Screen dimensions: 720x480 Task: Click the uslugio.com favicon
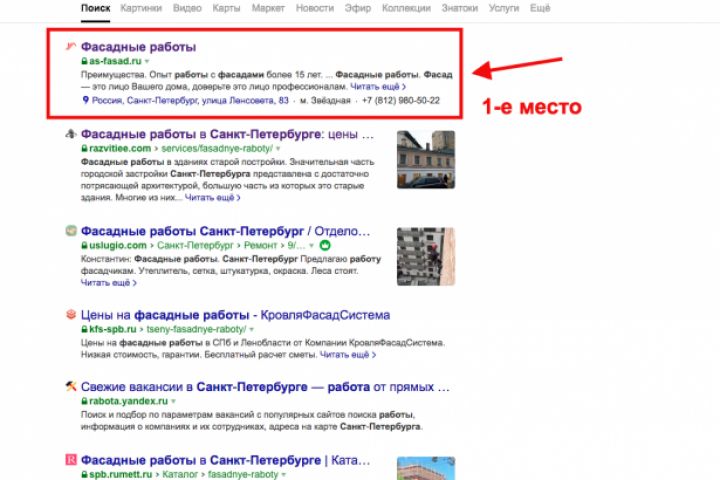[70, 230]
